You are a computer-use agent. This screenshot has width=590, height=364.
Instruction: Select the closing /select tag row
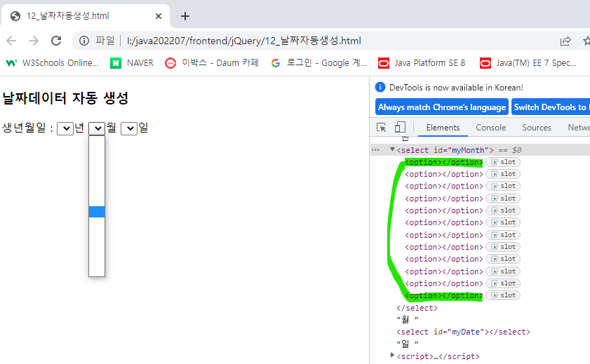pos(417,308)
